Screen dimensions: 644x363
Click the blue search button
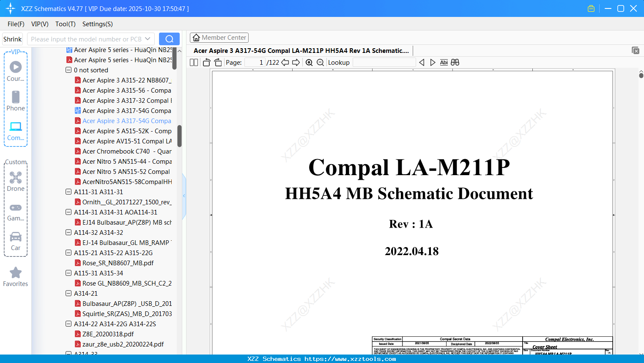169,39
